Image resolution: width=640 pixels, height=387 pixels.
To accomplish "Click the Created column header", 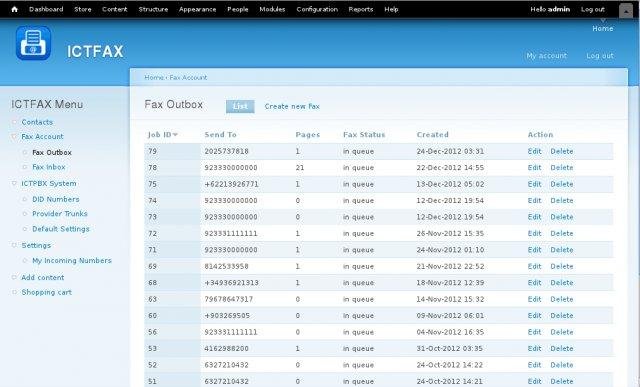I will [x=433, y=135].
